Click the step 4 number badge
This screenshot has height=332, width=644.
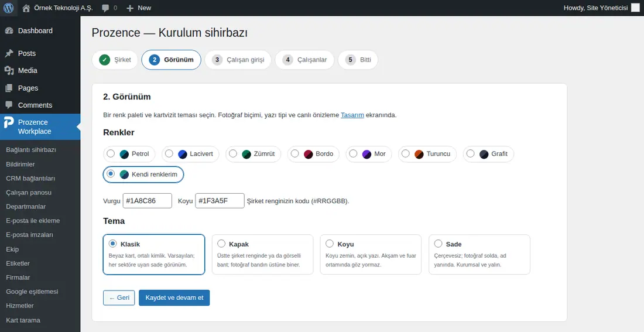tap(287, 60)
